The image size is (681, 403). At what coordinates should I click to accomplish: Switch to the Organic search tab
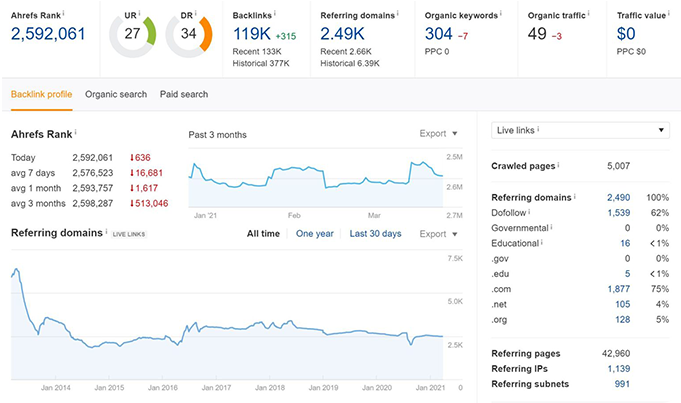click(116, 94)
